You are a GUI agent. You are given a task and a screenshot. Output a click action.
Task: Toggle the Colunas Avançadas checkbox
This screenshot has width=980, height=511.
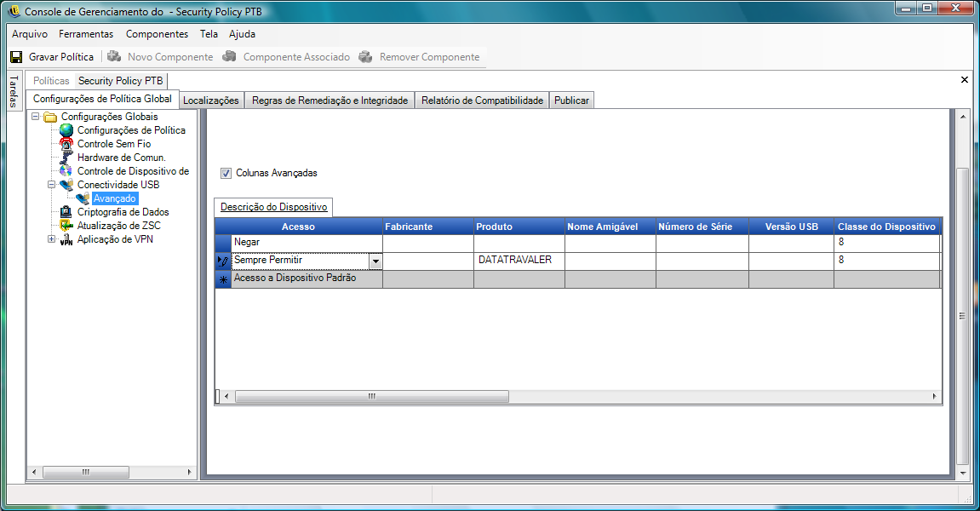(226, 173)
